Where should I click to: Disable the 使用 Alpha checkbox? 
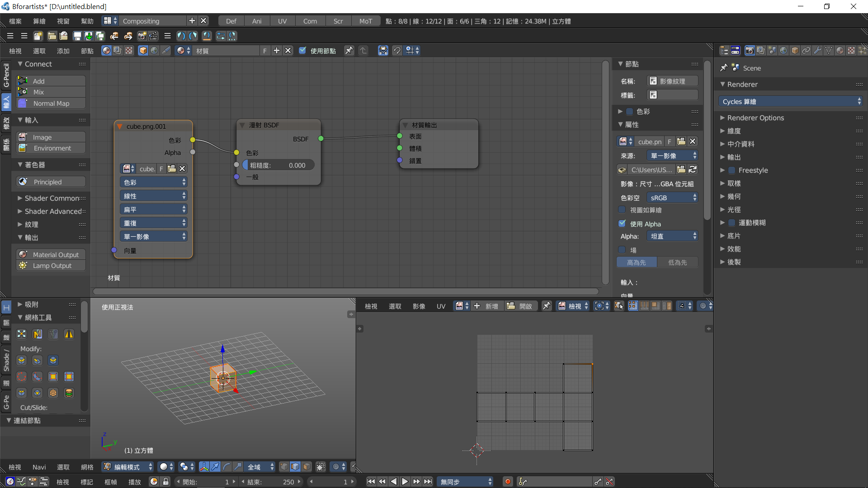coord(622,224)
